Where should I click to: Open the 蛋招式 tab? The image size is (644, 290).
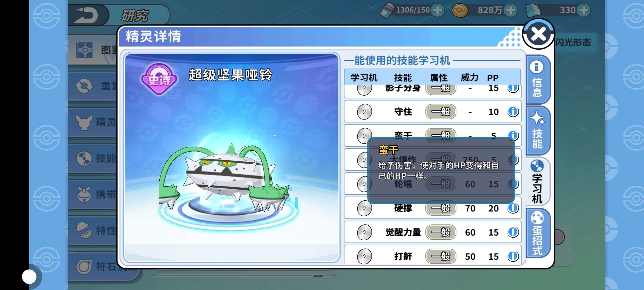(x=537, y=233)
